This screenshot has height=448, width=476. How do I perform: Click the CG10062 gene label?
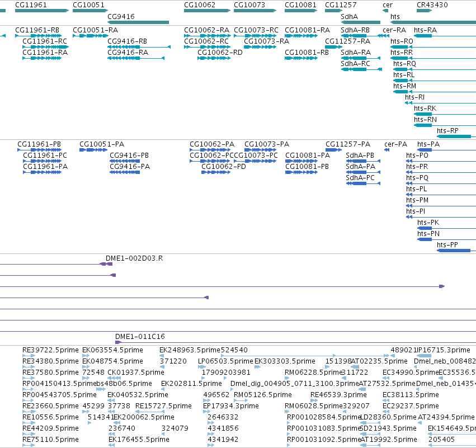200,5
